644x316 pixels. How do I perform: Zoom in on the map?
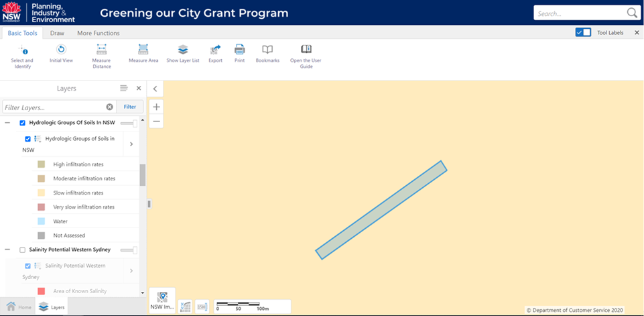click(156, 107)
